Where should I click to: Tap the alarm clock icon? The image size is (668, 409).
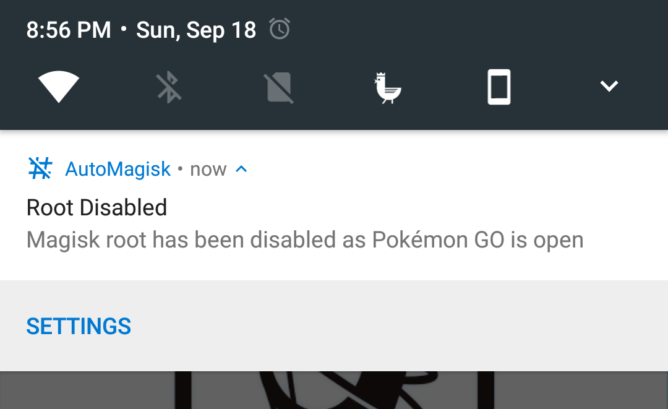(x=280, y=29)
